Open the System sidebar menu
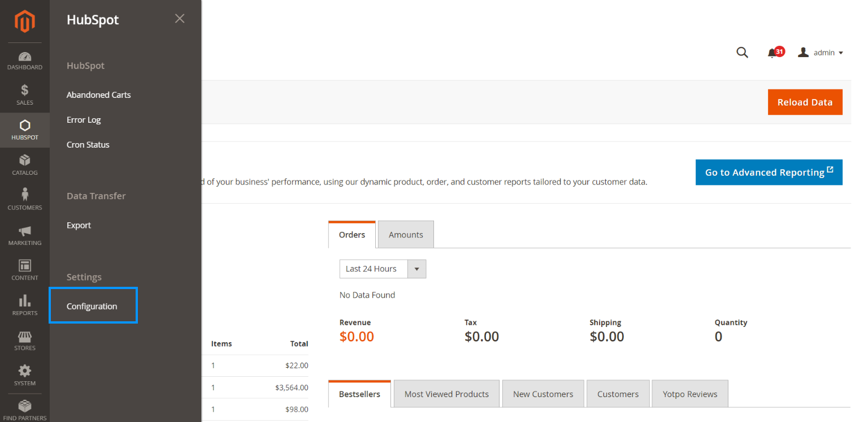The height and width of the screenshot is (422, 868). (24, 376)
